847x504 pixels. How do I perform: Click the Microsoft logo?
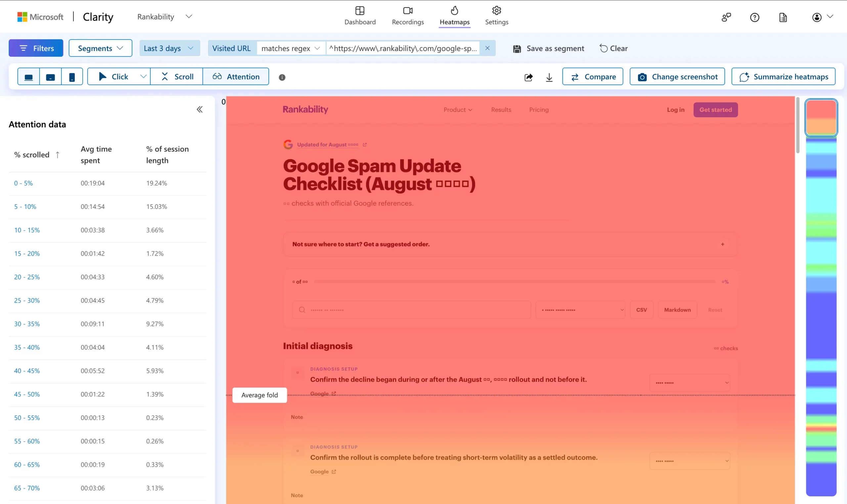click(x=40, y=17)
